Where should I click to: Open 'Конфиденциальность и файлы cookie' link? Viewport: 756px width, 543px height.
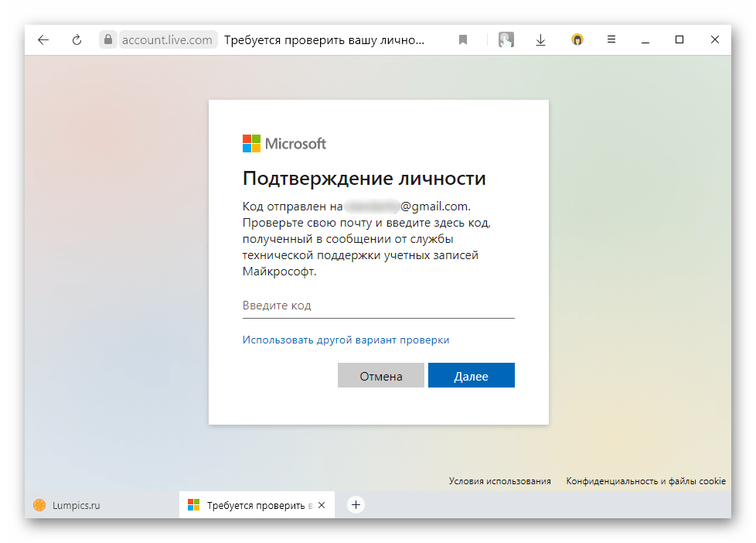point(645,481)
